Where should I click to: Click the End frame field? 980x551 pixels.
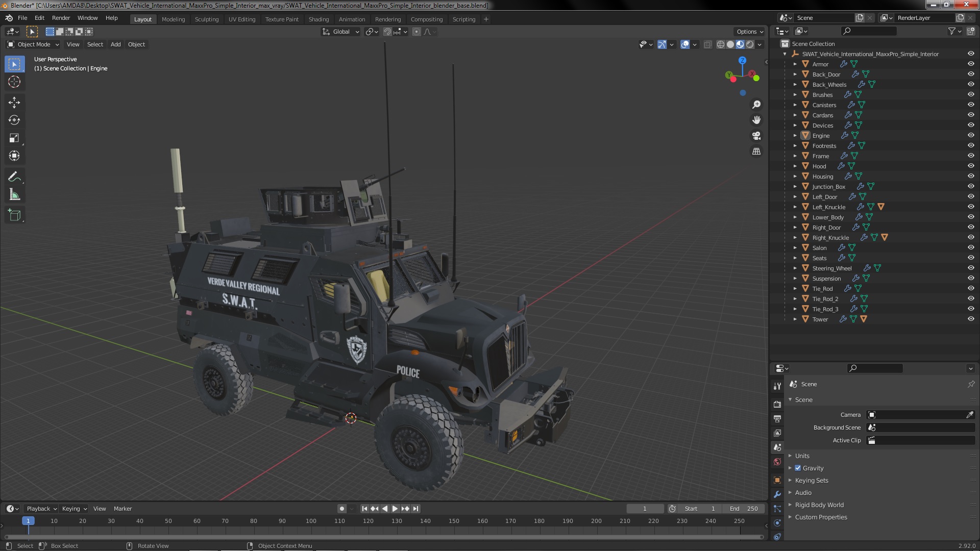pyautogui.click(x=744, y=509)
